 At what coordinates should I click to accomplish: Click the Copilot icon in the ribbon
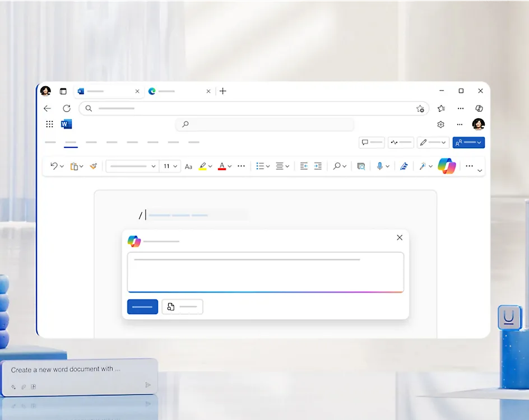447,166
